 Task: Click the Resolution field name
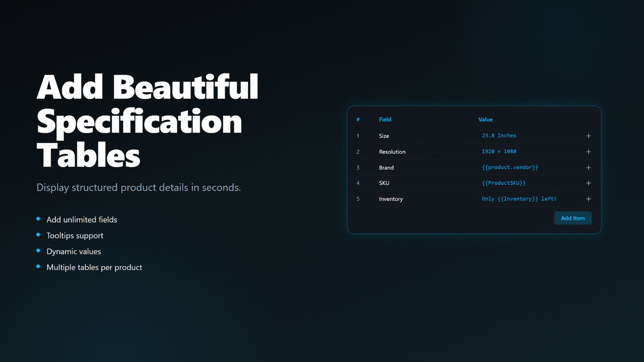click(x=392, y=152)
